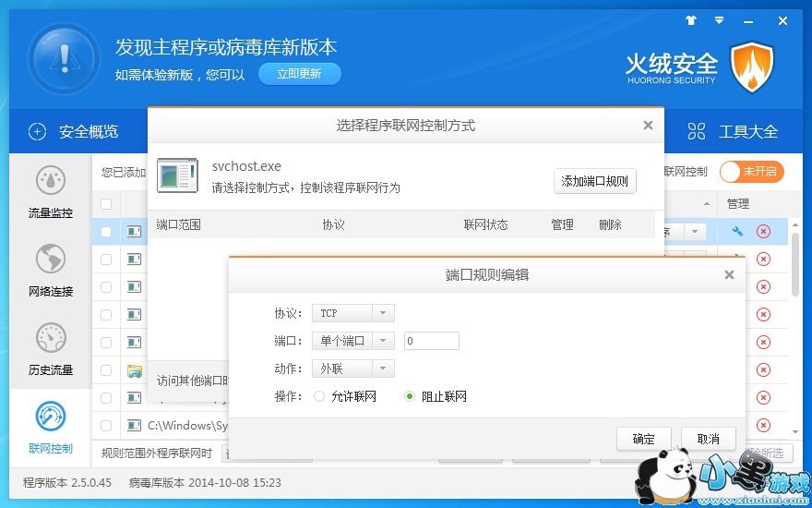Switch to the 安全概览 tab
The width and height of the screenshot is (812, 508).
click(x=74, y=132)
